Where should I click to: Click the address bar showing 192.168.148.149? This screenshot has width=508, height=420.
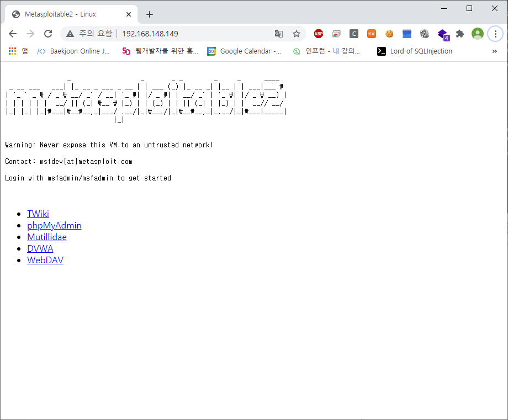(183, 34)
